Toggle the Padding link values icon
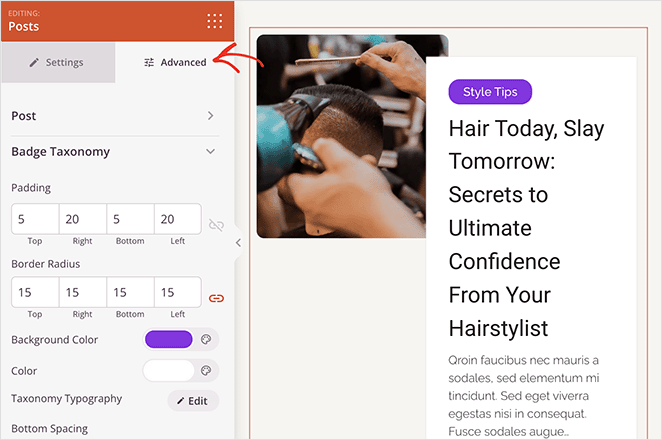Image resolution: width=662 pixels, height=440 pixels. (x=216, y=225)
